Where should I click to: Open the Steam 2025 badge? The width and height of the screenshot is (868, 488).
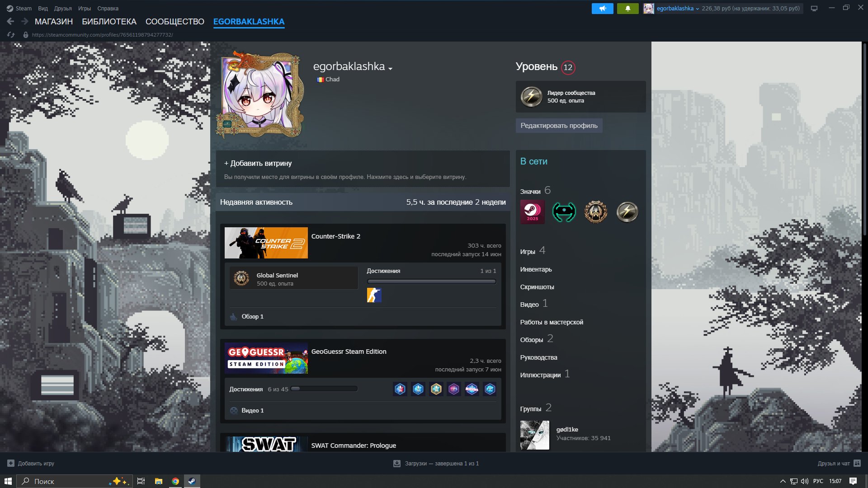[x=532, y=211]
